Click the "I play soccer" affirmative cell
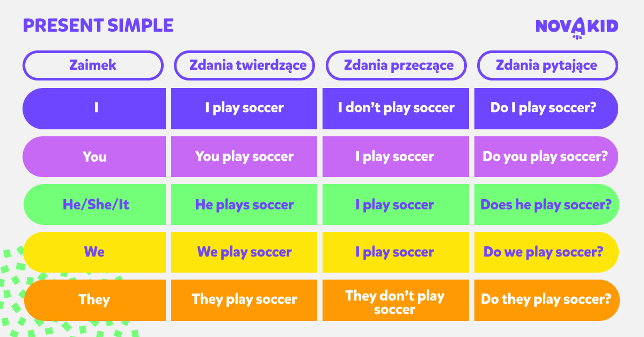 point(244,108)
